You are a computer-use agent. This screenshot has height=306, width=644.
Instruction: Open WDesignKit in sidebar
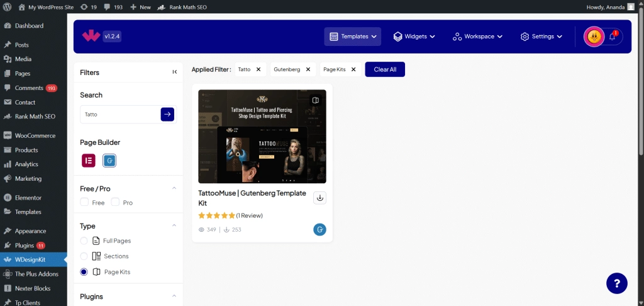pyautogui.click(x=33, y=259)
